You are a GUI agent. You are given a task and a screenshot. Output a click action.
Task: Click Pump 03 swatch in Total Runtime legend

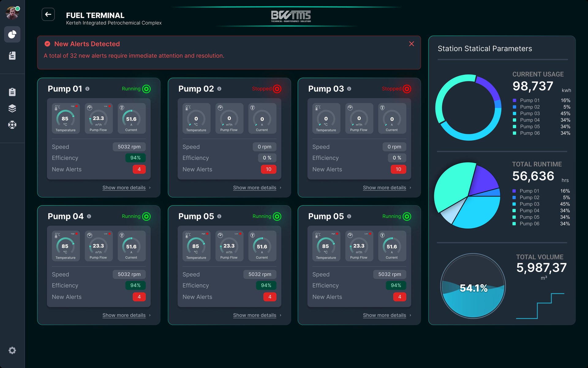(514, 204)
